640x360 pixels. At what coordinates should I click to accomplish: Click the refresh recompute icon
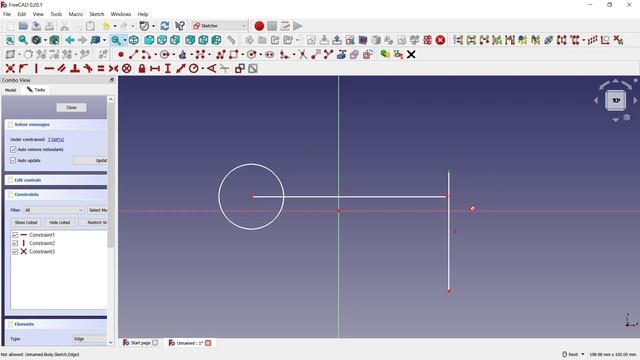click(164, 26)
